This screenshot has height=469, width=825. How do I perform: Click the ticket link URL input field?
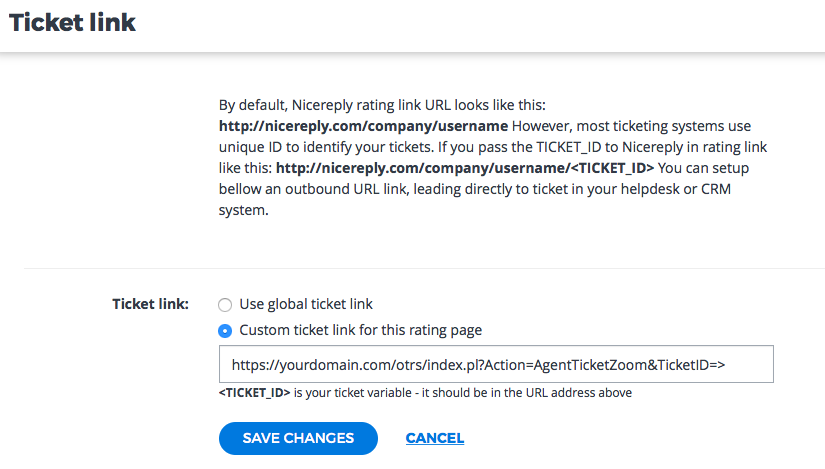pyautogui.click(x=496, y=365)
